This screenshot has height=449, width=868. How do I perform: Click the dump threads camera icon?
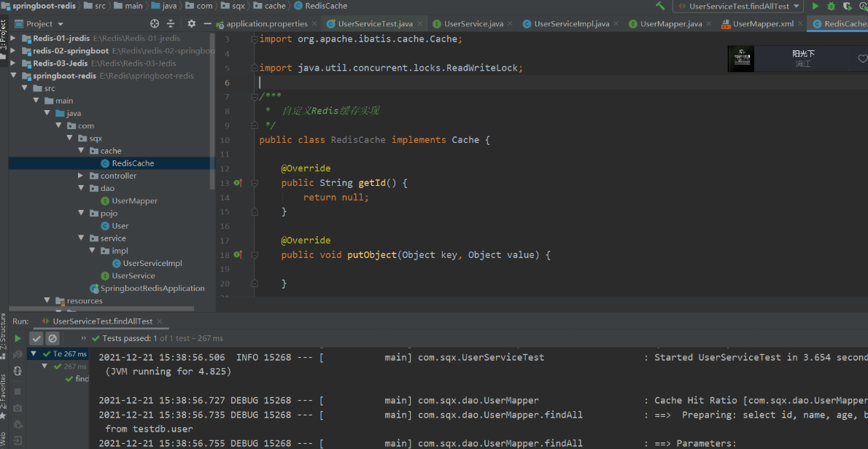(x=18, y=408)
